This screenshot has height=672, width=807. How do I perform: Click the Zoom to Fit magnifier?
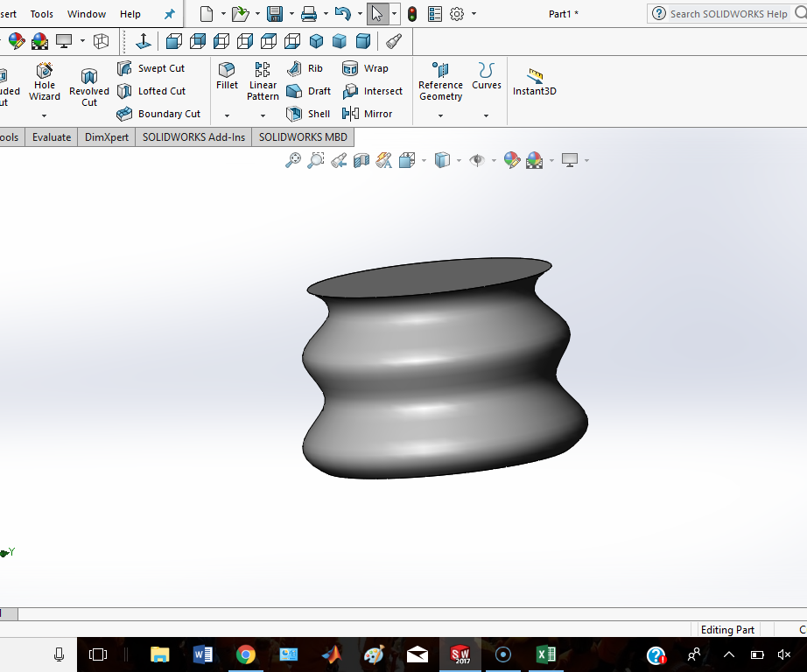click(x=293, y=160)
